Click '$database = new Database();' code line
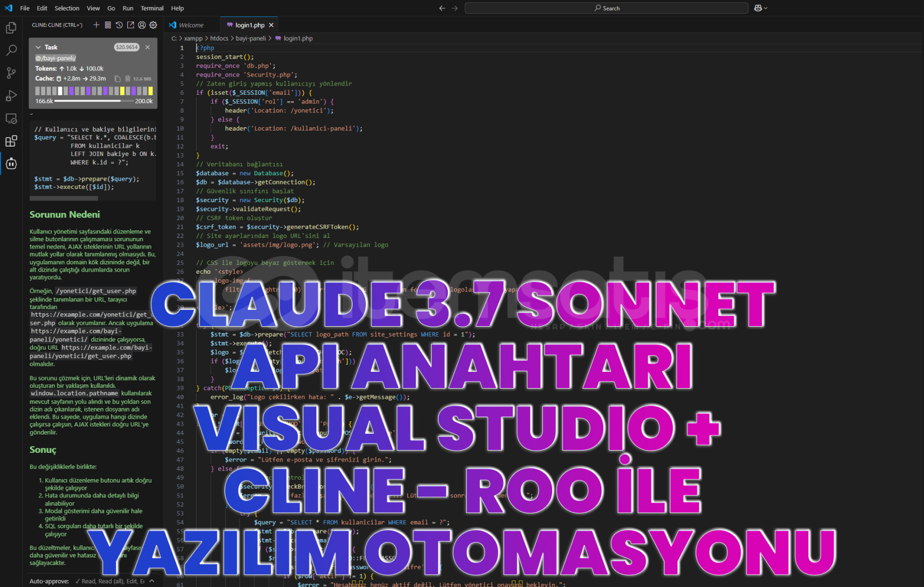Viewport: 924px width, 587px height. click(x=245, y=173)
